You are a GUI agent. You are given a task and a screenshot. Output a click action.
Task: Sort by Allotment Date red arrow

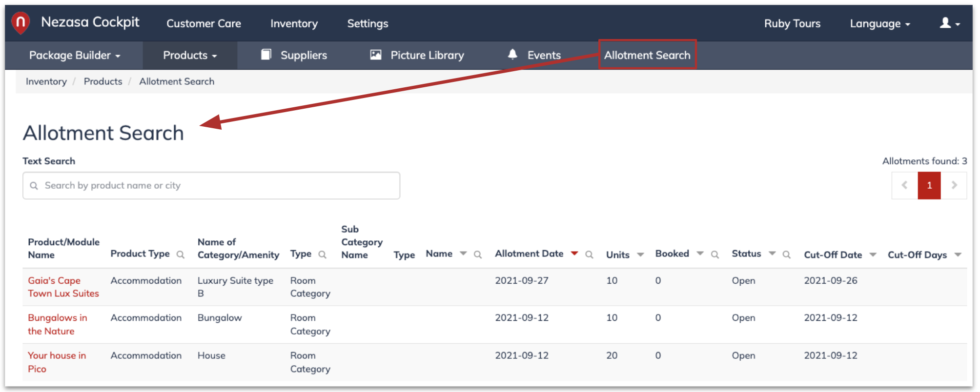click(x=574, y=254)
